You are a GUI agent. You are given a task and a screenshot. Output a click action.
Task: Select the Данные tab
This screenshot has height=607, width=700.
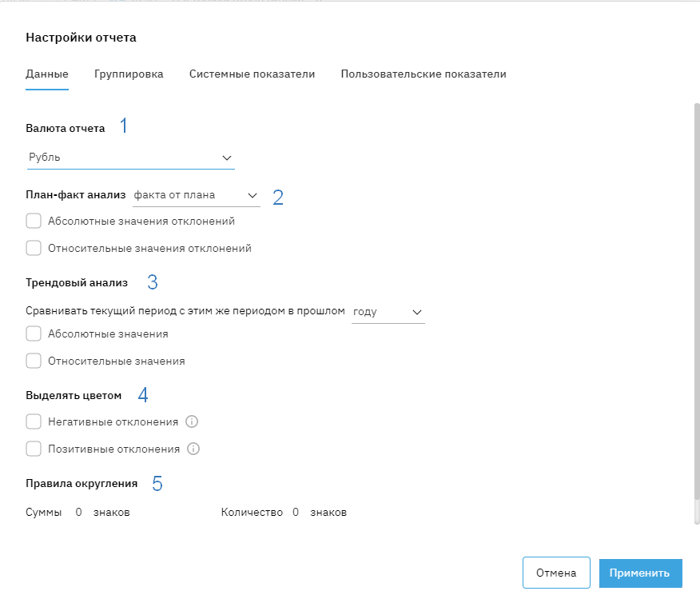point(47,74)
